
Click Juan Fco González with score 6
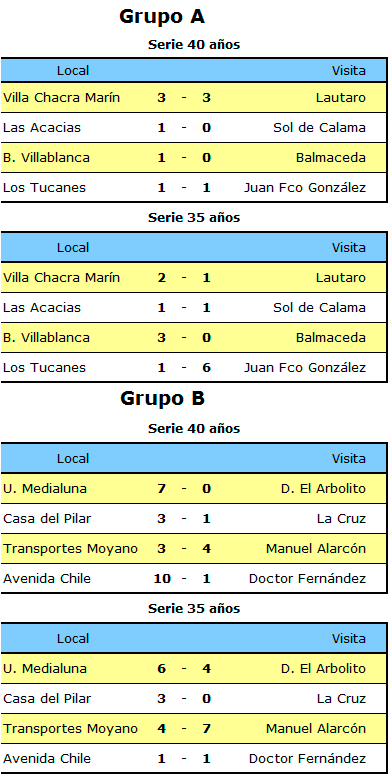tap(305, 368)
